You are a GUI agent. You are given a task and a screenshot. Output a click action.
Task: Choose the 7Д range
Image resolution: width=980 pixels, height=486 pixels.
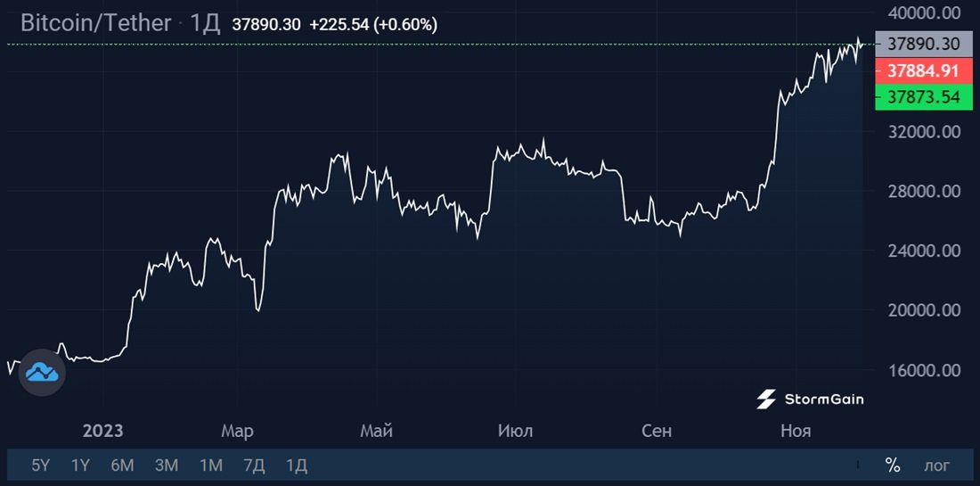[255, 465]
